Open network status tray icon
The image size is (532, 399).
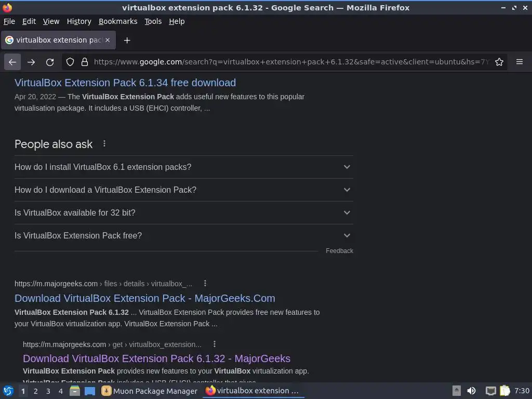(490, 391)
